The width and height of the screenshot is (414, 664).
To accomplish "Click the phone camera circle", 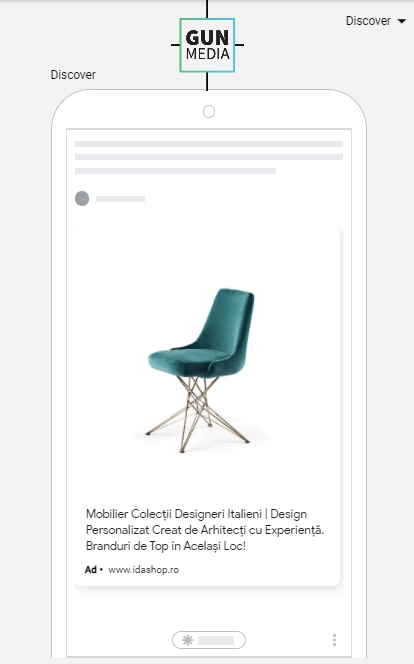I will point(209,112).
